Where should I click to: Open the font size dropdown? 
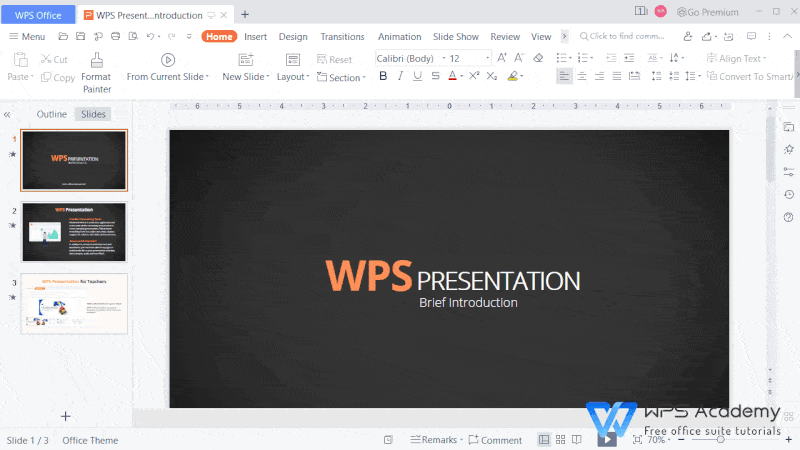[x=488, y=59]
